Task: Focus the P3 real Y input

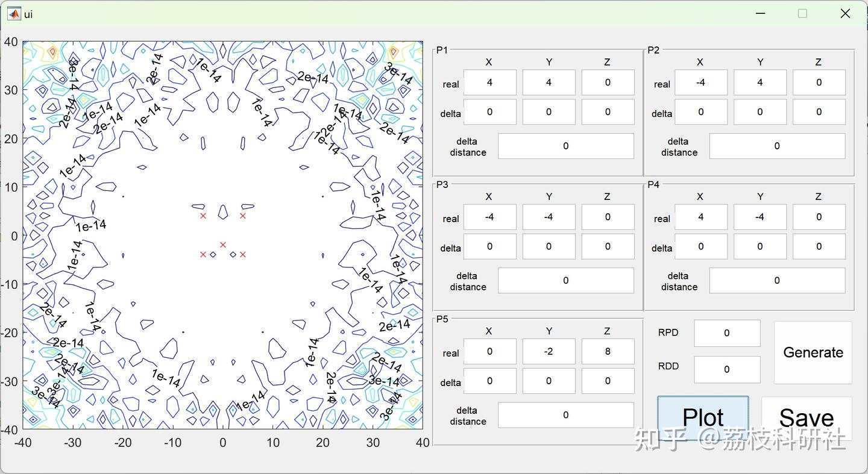Action: (549, 217)
